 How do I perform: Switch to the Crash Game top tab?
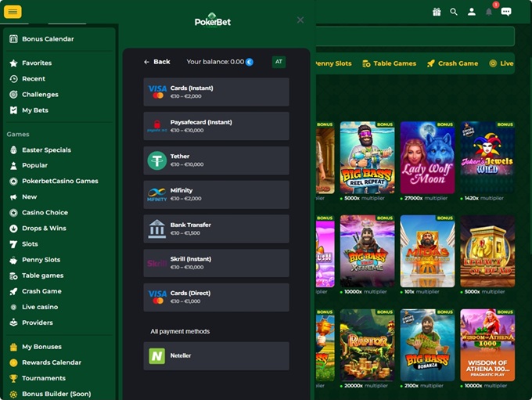pos(453,63)
